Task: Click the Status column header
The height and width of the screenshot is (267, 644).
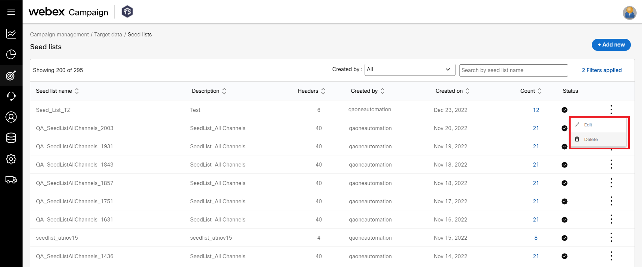Action: click(x=570, y=91)
